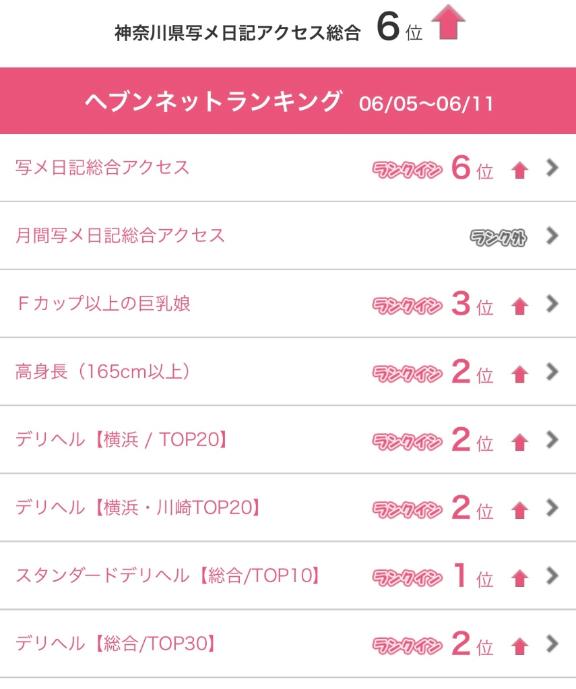This screenshot has height=689, width=576.
Task: Open chevron for デリヘル【総合/TOP30】 row
Action: pos(552,644)
